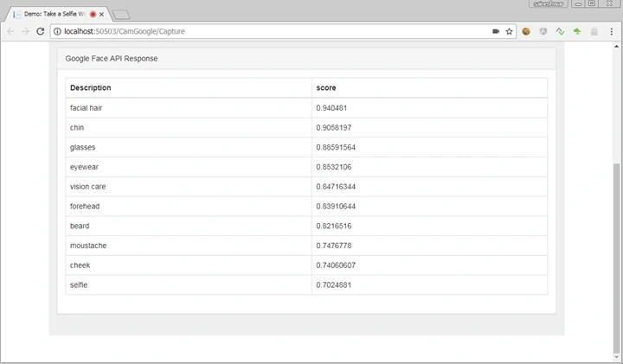Select the 0.9058197 score value

(x=334, y=127)
